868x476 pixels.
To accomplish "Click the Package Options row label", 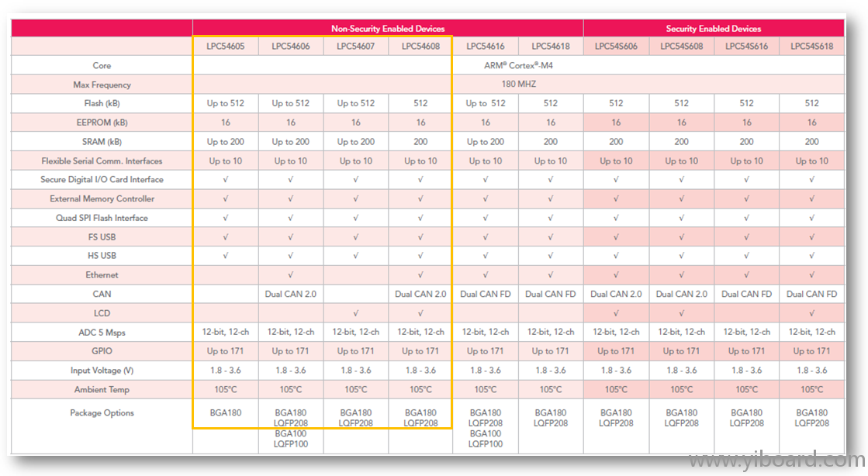I will [102, 413].
